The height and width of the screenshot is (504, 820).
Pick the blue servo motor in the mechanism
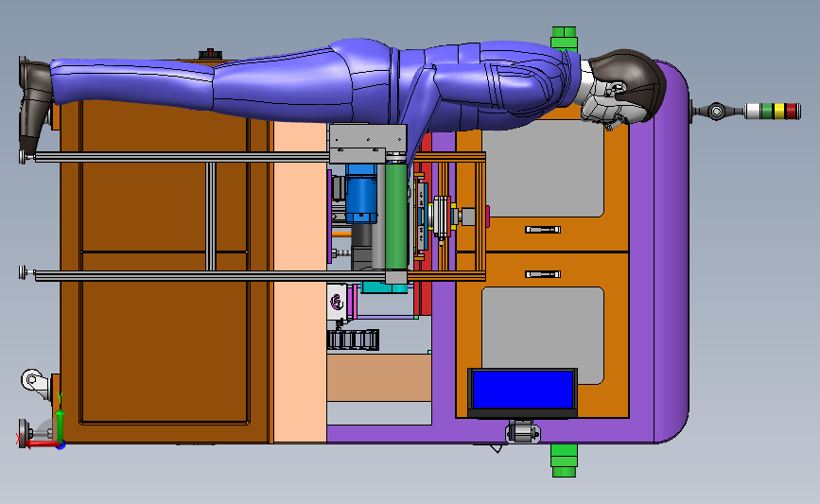[x=361, y=193]
